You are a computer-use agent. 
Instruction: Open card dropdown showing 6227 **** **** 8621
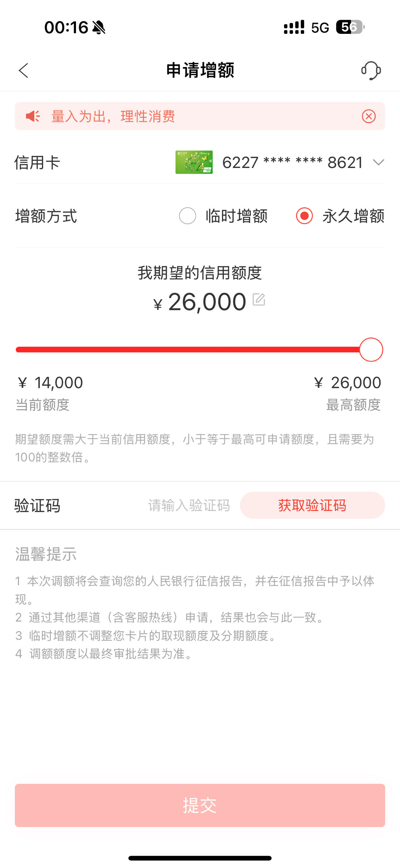click(x=292, y=163)
